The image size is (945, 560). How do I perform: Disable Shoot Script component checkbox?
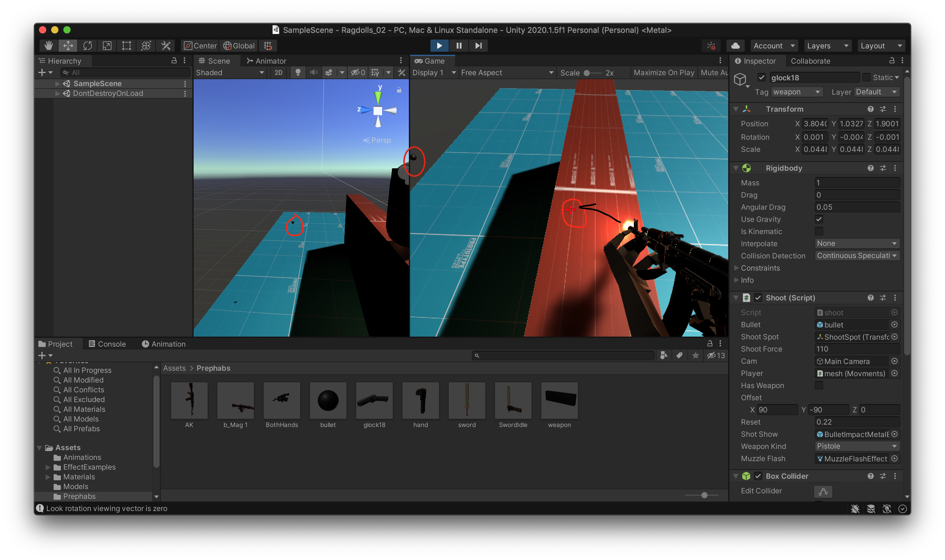(x=758, y=298)
